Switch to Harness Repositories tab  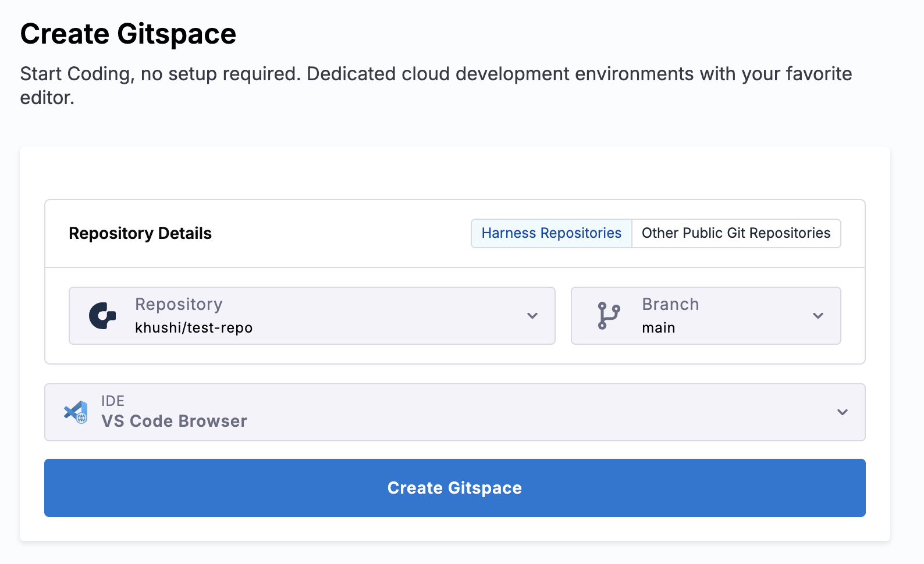551,233
